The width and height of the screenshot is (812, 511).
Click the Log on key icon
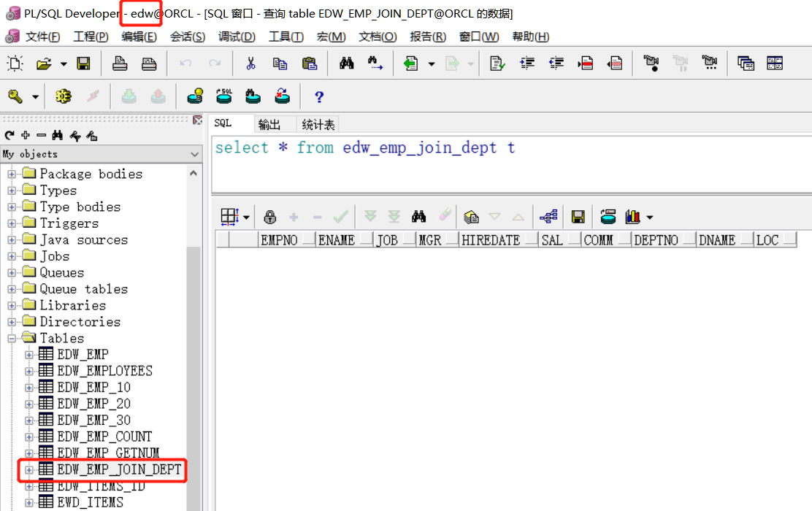15,96
